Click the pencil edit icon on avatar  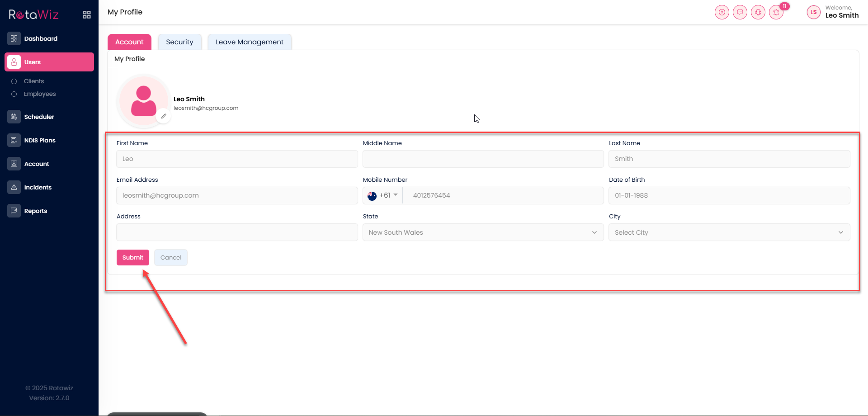(x=164, y=116)
